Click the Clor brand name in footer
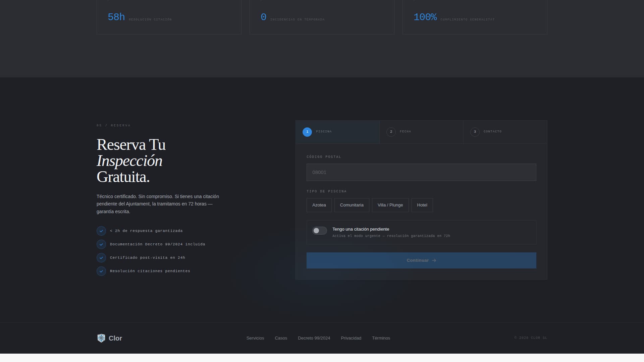This screenshot has height=362, width=644. pyautogui.click(x=115, y=338)
